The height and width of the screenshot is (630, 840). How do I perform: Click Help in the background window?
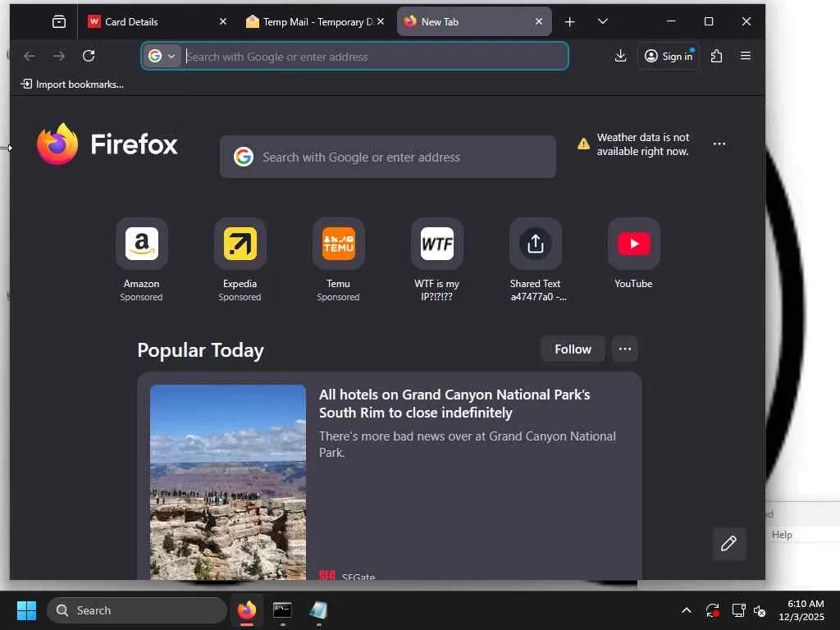pyautogui.click(x=782, y=535)
